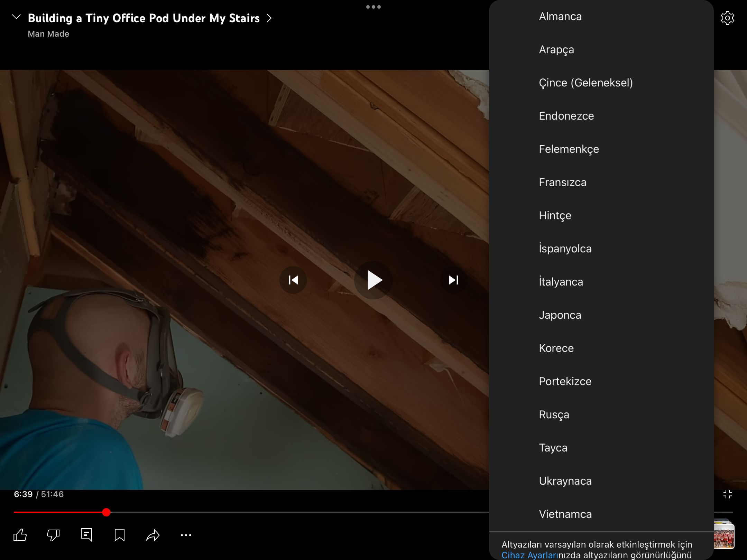Tap the video title text
The width and height of the screenshot is (747, 560).
pyautogui.click(x=144, y=18)
